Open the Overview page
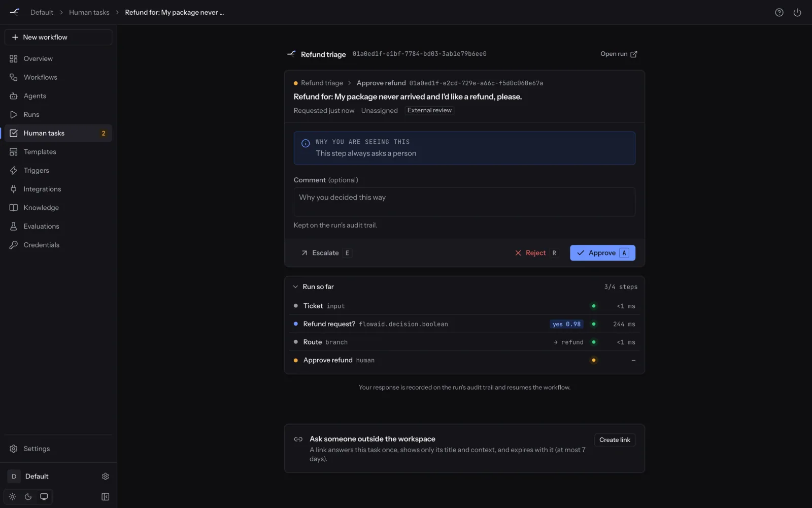 click(x=58, y=58)
